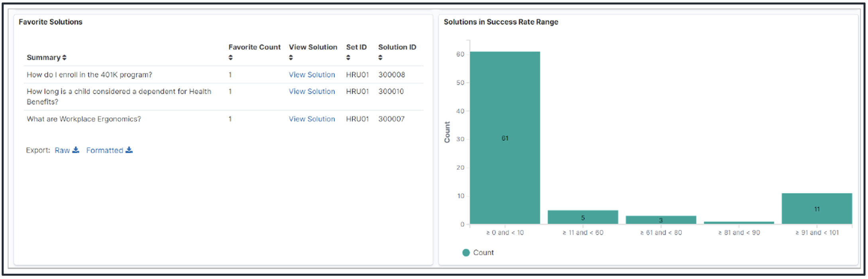The image size is (868, 279).
Task: Click the Solution ID sort icon
Action: 380,58
